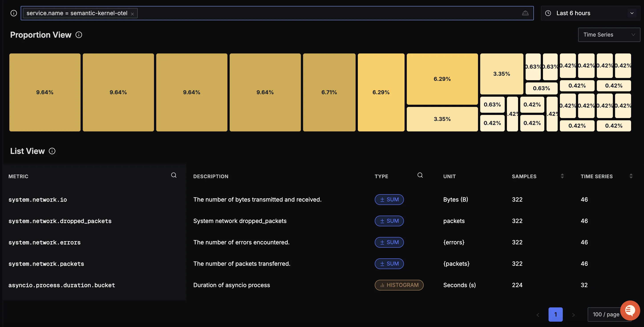Click the info icon beside Proportion View
Screen dimensions: 644x327
pos(79,35)
